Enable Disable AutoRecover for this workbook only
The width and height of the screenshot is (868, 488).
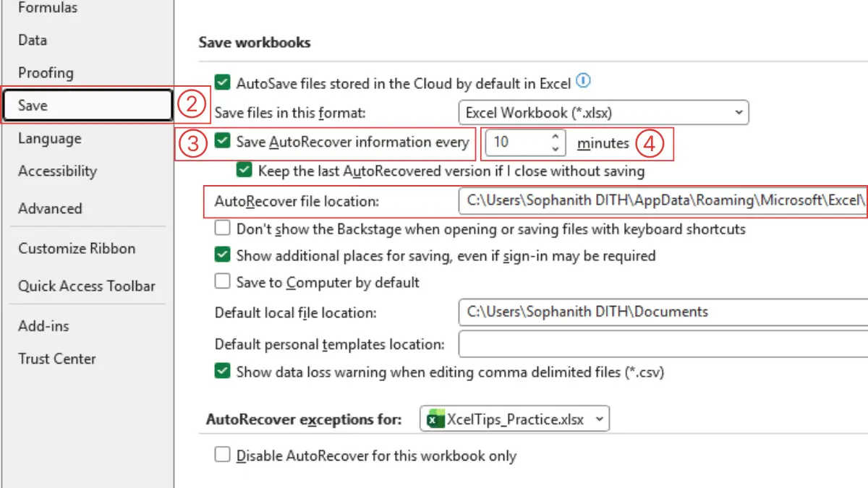(x=223, y=455)
